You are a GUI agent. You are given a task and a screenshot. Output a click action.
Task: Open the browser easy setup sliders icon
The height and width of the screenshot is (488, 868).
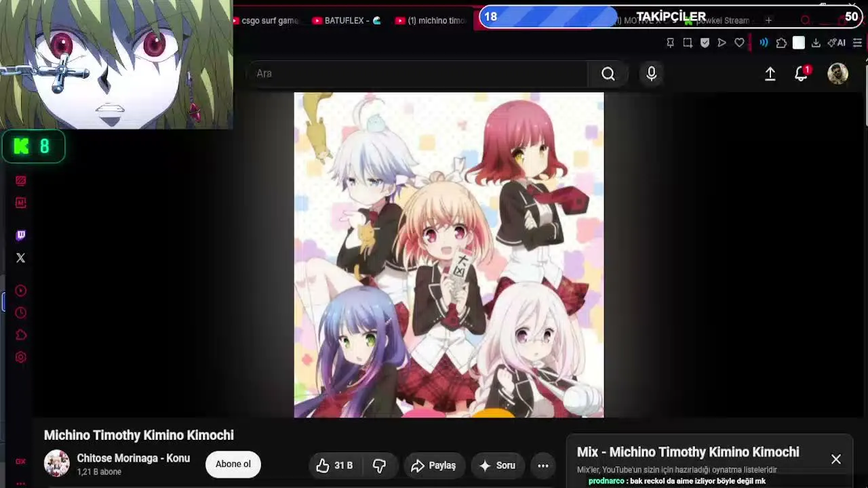[857, 43]
